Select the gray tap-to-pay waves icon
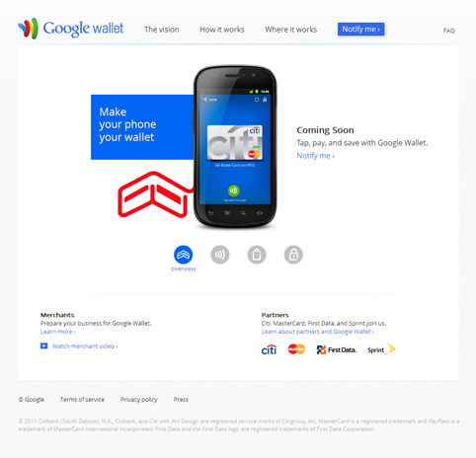 coord(220,255)
